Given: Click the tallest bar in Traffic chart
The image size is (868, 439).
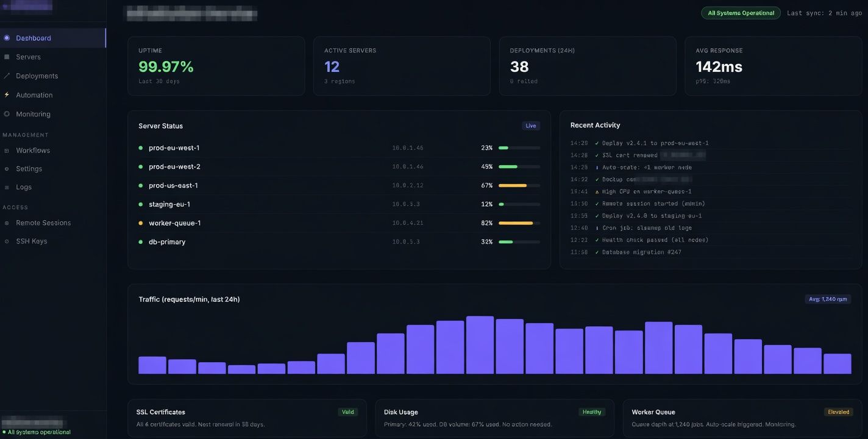Looking at the screenshot, I should click(480, 344).
